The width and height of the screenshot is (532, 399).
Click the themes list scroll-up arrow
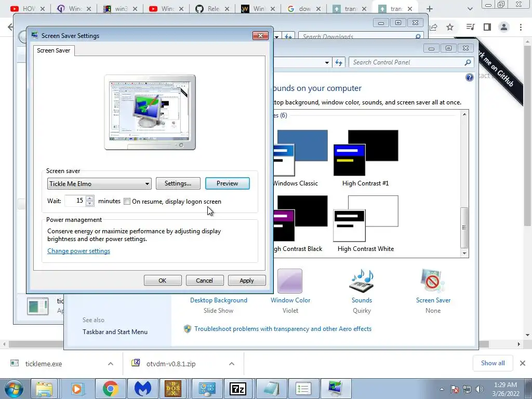click(464, 114)
